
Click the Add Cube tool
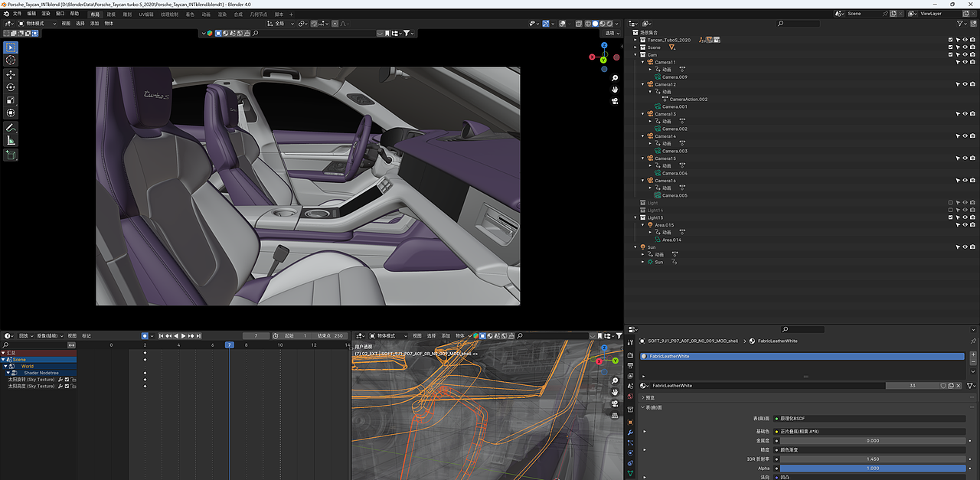coord(11,155)
